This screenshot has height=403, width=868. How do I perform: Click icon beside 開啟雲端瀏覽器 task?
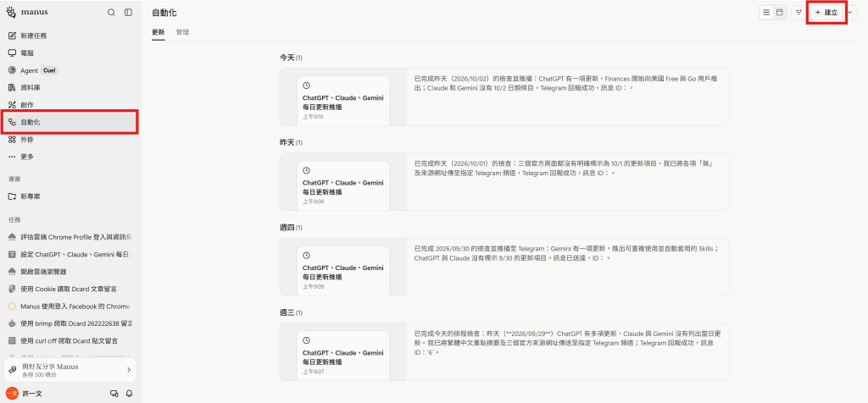pyautogui.click(x=12, y=272)
